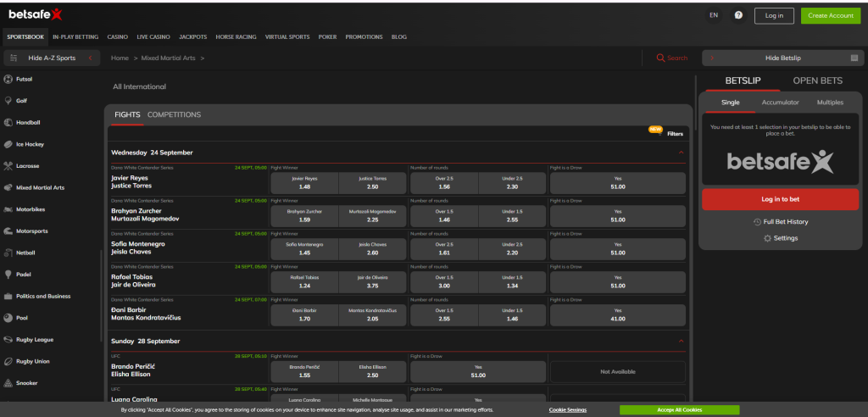Select the Fights tab

(127, 114)
